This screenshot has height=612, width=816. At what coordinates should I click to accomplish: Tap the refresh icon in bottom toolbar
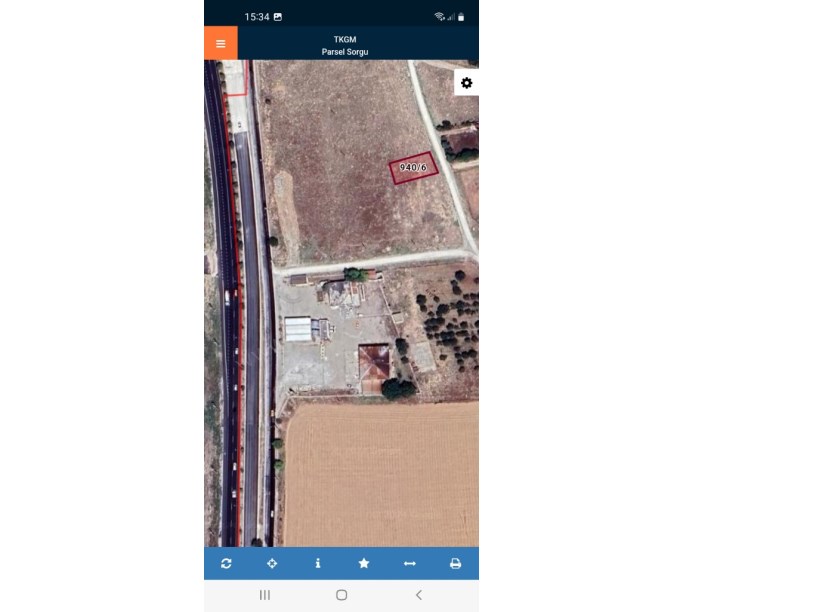coord(226,563)
